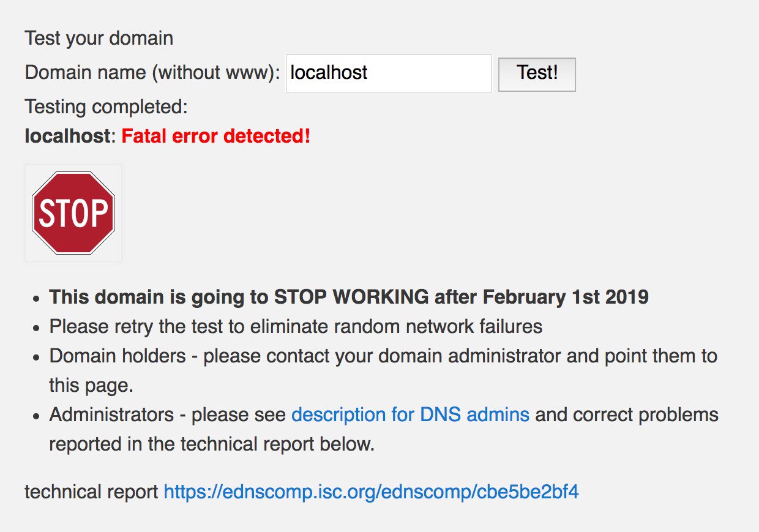
Task: Place cursor after 'localhost' in the input
Action: (369, 73)
